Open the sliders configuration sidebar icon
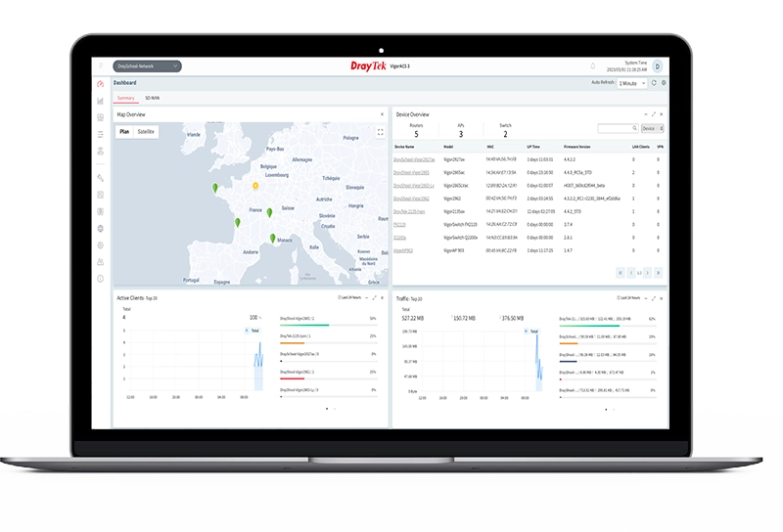 [x=101, y=134]
